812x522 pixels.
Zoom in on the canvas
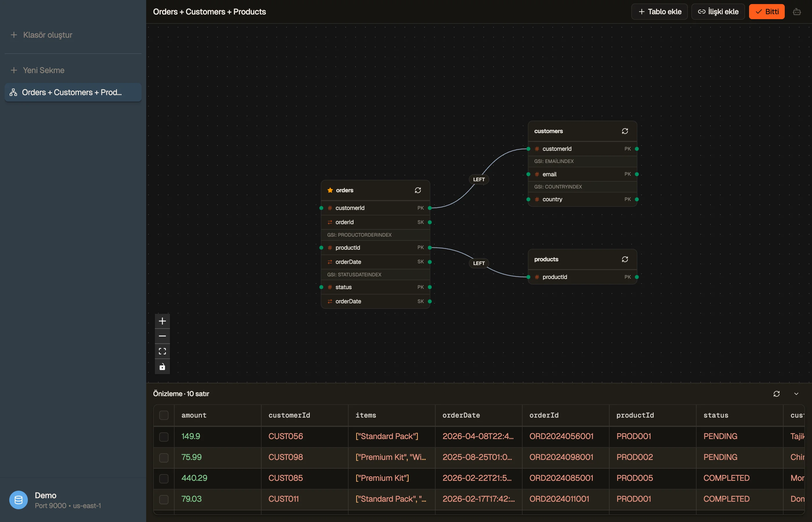162,321
